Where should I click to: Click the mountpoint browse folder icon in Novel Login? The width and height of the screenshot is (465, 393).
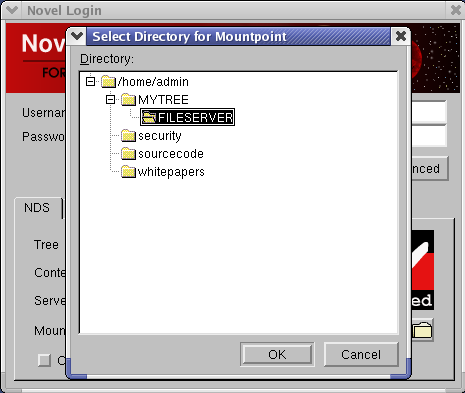(422, 330)
